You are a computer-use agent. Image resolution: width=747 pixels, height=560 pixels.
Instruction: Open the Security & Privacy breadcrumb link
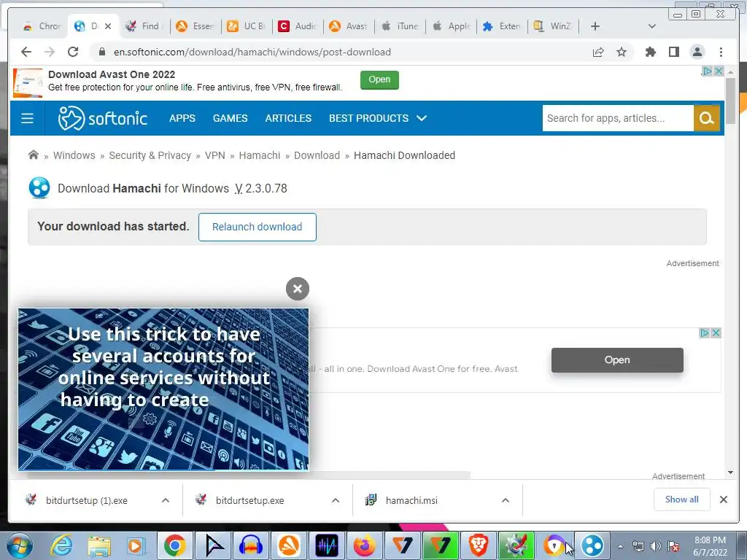pos(150,155)
